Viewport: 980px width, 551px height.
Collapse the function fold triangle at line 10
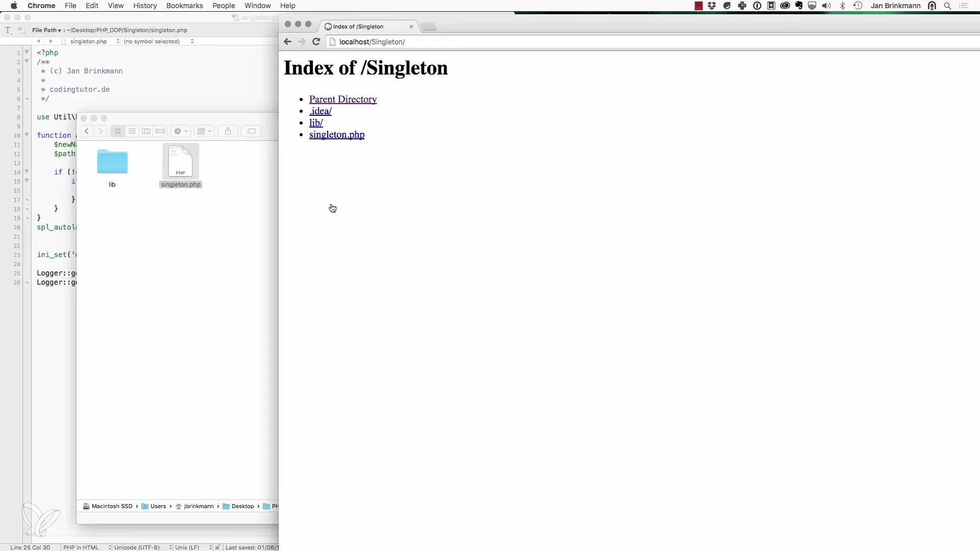(x=27, y=135)
